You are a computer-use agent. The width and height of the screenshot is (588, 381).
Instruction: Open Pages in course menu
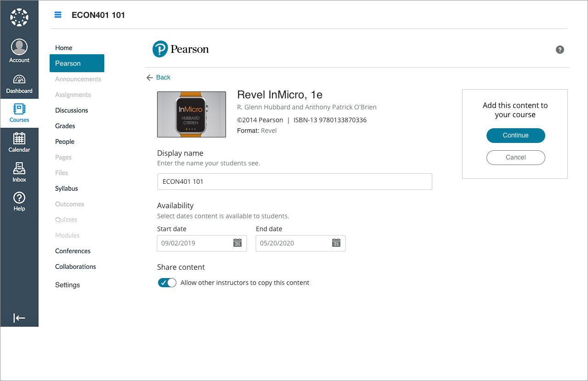click(63, 157)
